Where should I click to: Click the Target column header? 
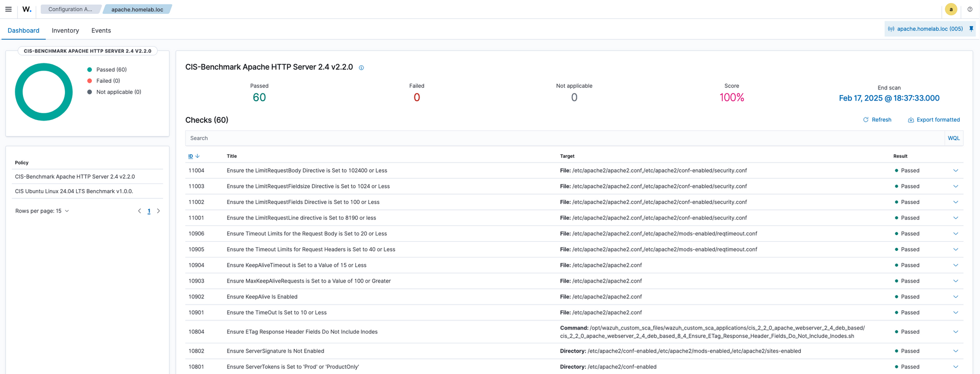coord(567,156)
